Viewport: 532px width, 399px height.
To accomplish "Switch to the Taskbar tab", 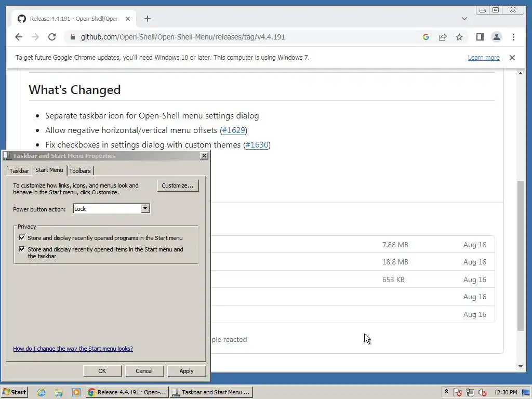I will 19,171.
